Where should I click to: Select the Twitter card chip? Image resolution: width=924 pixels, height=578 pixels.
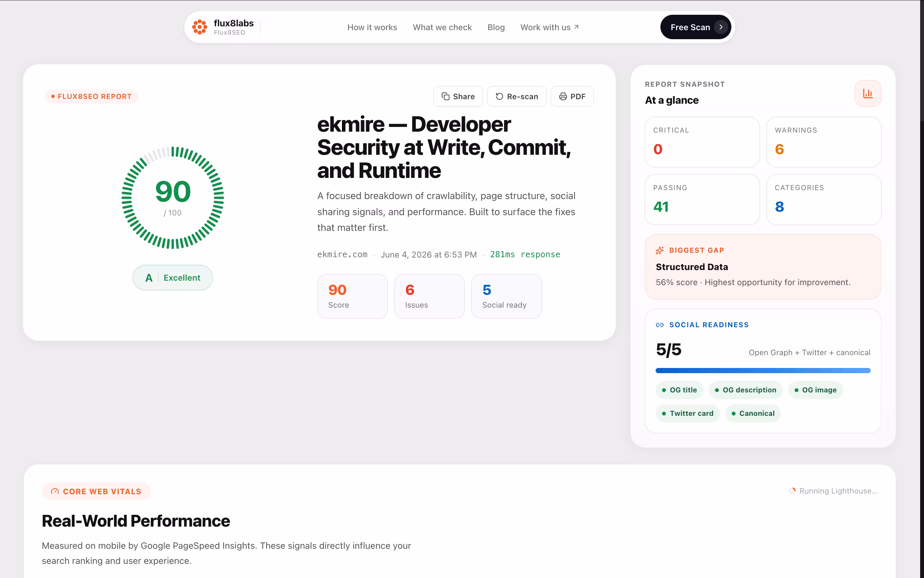tap(687, 413)
